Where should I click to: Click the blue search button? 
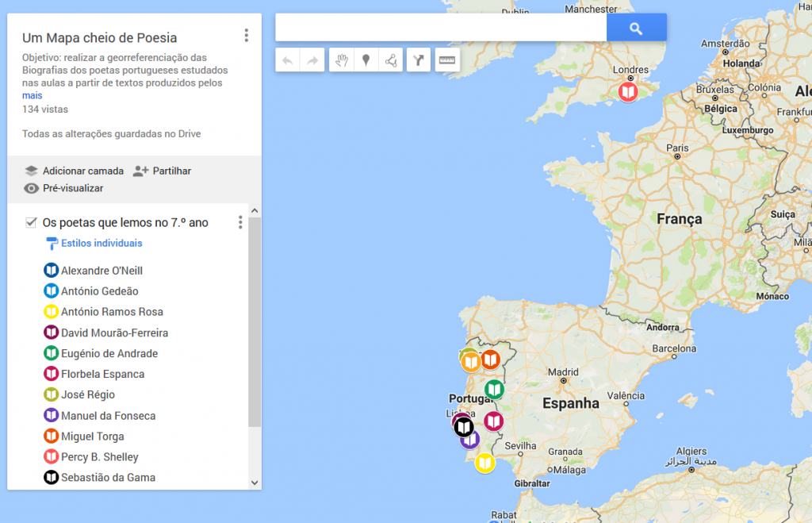(636, 28)
